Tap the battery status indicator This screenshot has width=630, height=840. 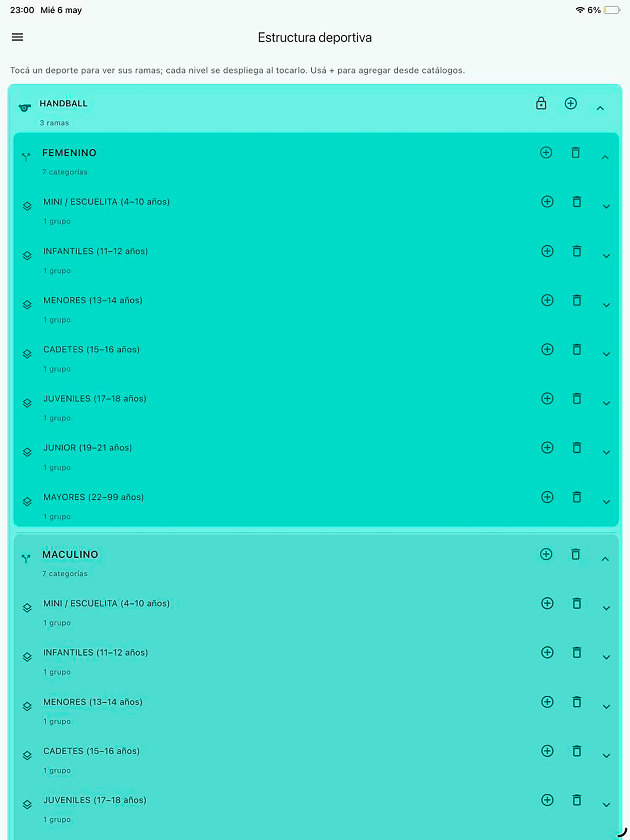point(612,10)
